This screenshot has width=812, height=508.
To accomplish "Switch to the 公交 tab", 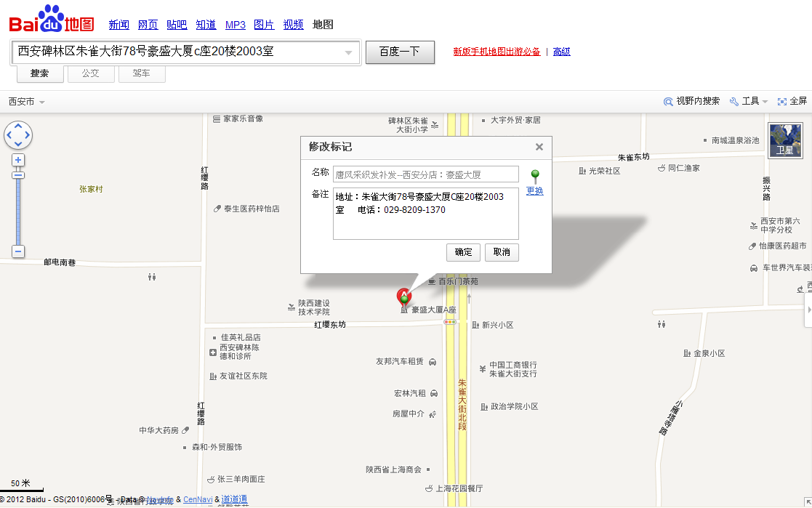I will (90, 73).
